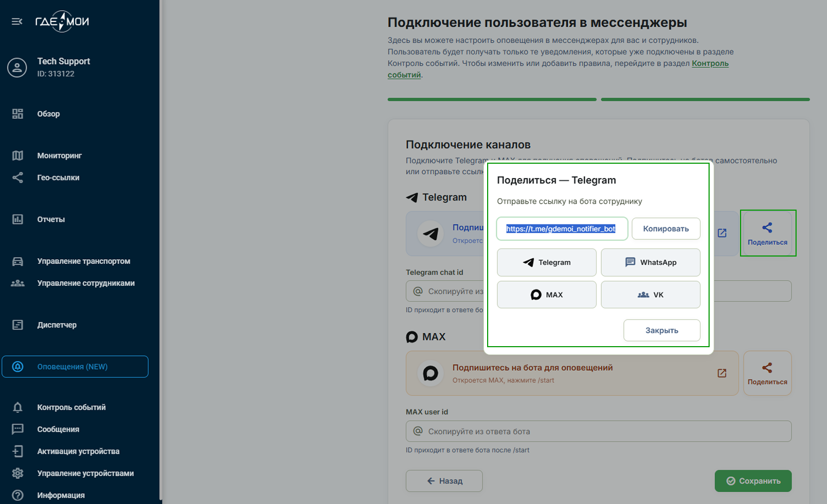The image size is (827, 504).
Task: Open the Активация устройства icon
Action: pos(18,451)
